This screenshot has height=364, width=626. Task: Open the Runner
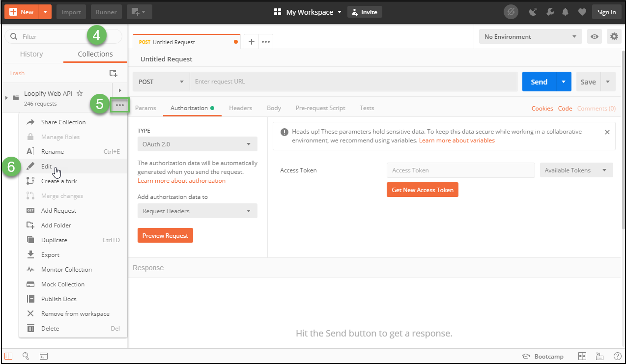click(x=106, y=12)
